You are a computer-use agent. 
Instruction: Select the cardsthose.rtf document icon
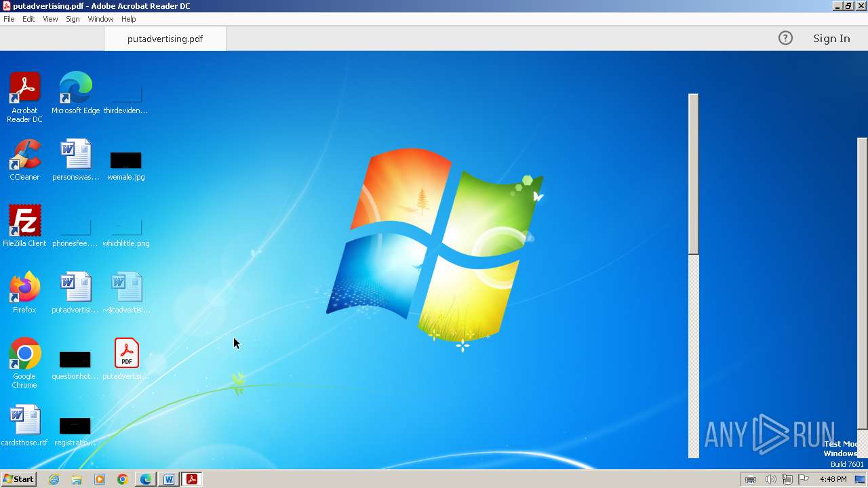tap(24, 426)
